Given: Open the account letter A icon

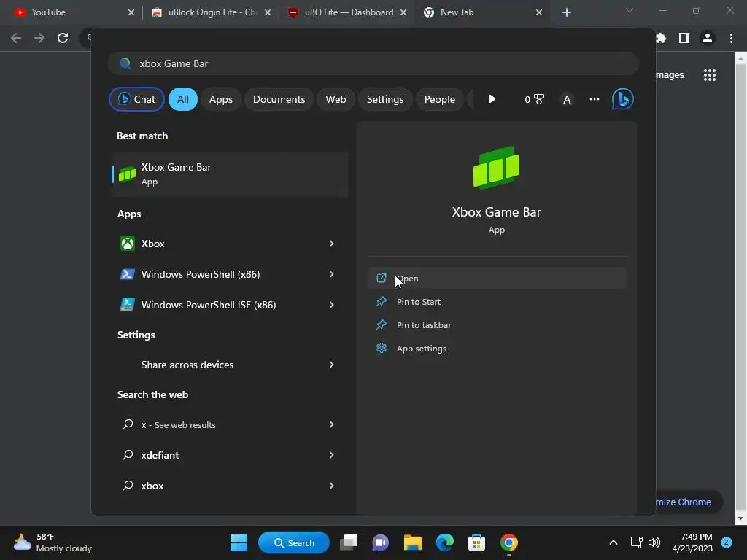Looking at the screenshot, I should pyautogui.click(x=566, y=99).
